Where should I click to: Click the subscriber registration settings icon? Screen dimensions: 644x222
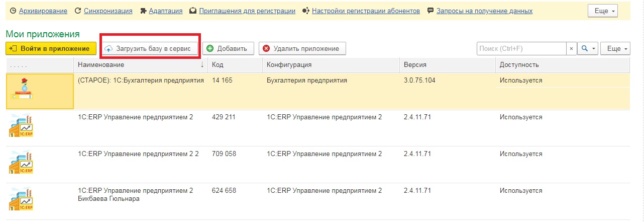pyautogui.click(x=305, y=11)
